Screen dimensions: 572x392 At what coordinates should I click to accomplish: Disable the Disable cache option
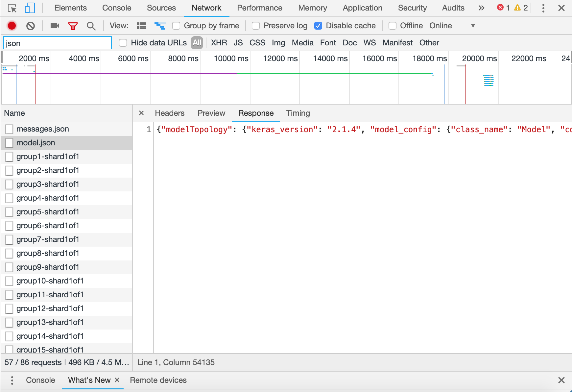click(318, 26)
